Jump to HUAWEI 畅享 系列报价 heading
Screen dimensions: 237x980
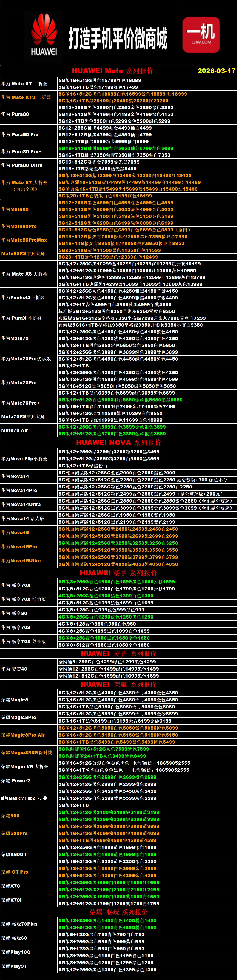(118, 573)
